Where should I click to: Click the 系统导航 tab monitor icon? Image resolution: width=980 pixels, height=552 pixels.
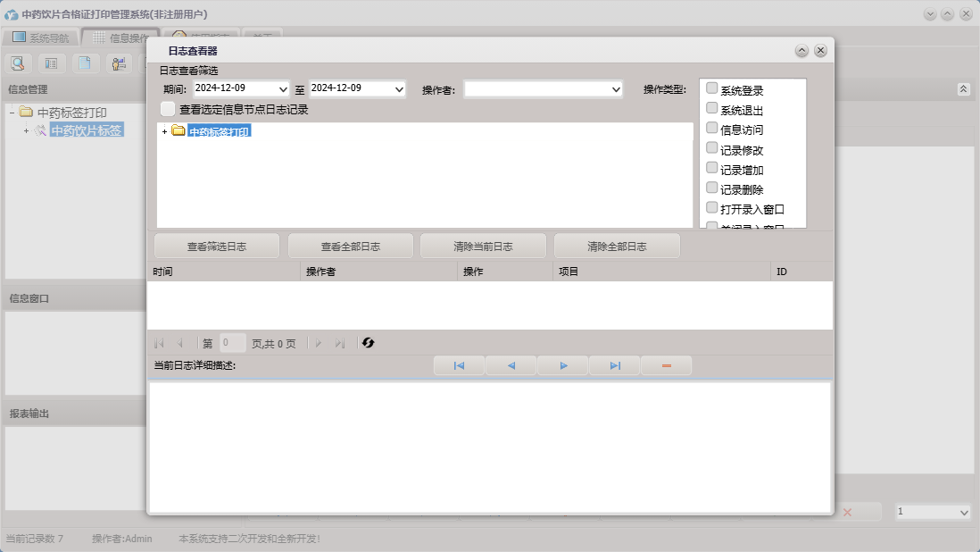(x=20, y=38)
